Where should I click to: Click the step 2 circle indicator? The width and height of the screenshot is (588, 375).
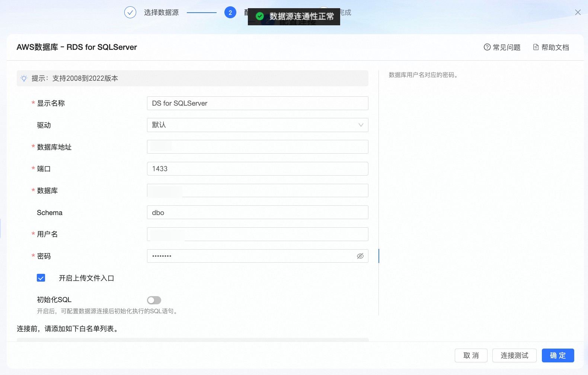tap(230, 12)
